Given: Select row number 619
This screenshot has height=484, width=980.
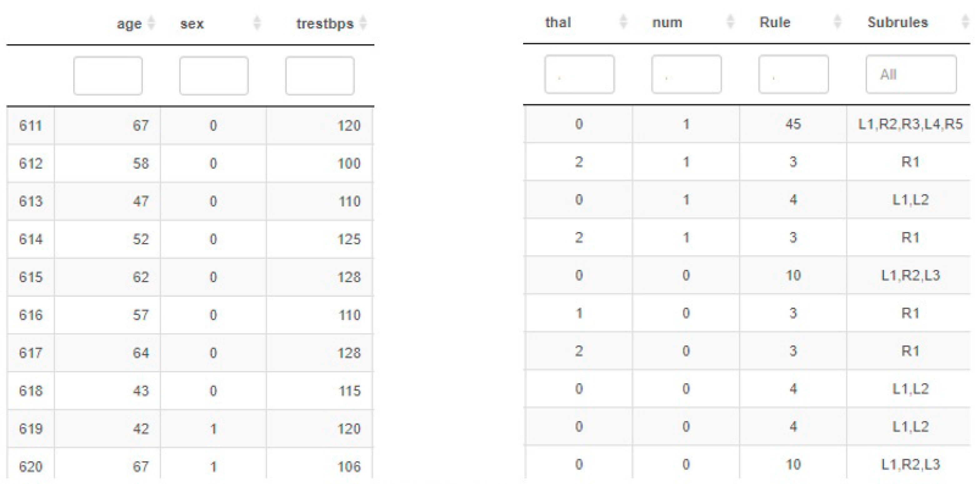Looking at the screenshot, I should tap(30, 429).
